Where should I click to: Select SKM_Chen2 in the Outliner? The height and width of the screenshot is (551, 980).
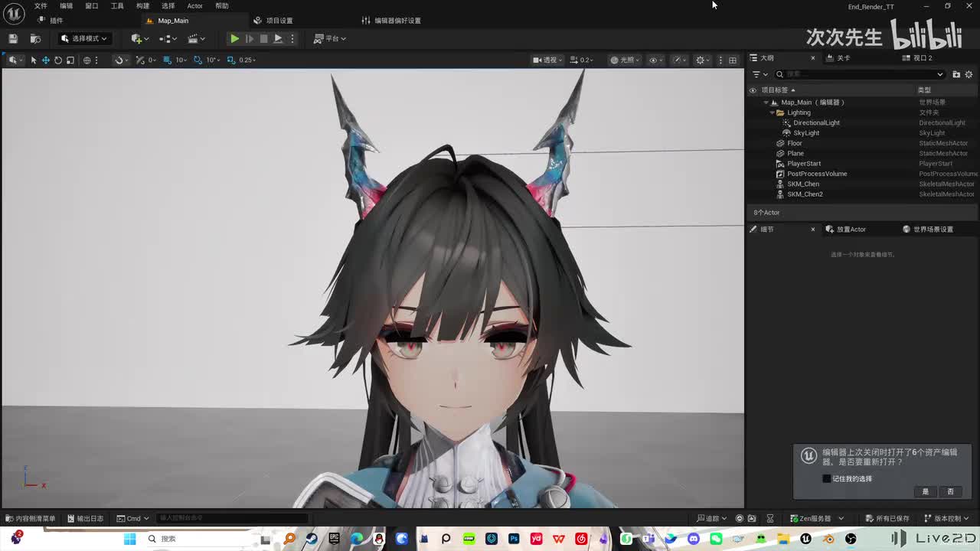[805, 194]
